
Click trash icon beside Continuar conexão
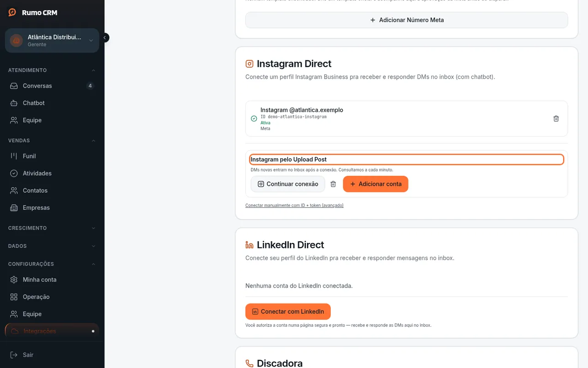[x=334, y=184]
